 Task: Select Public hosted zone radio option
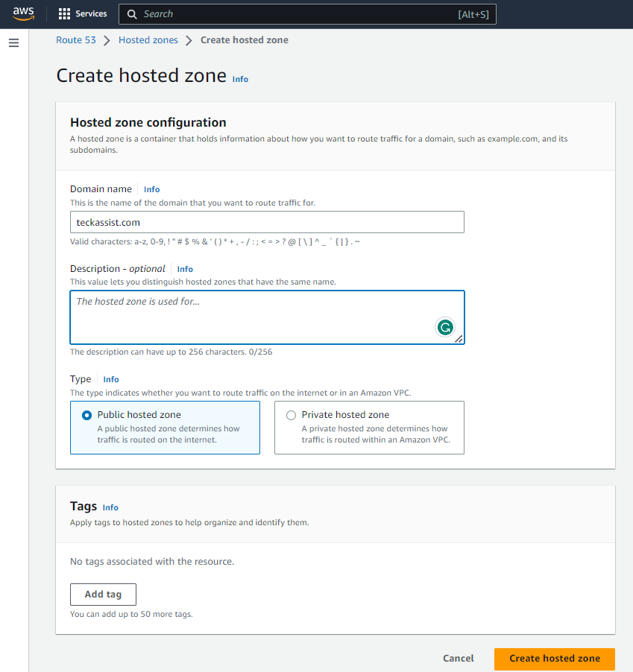(x=87, y=415)
